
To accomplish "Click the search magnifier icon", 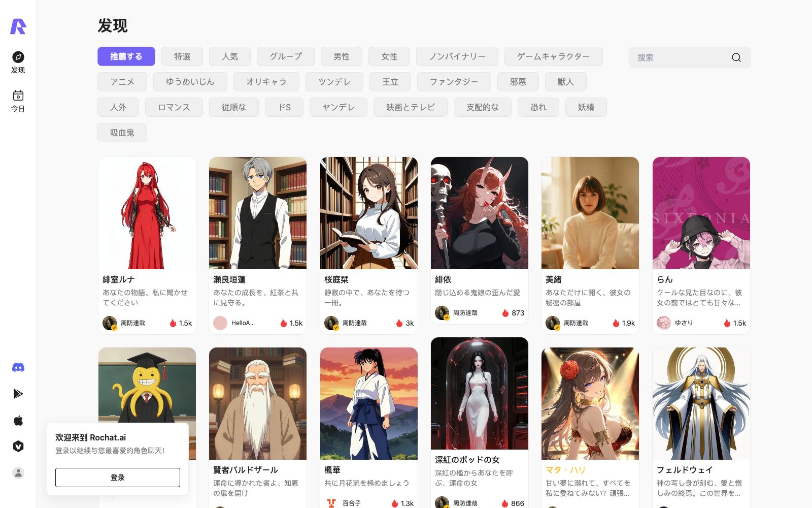I will (x=736, y=57).
